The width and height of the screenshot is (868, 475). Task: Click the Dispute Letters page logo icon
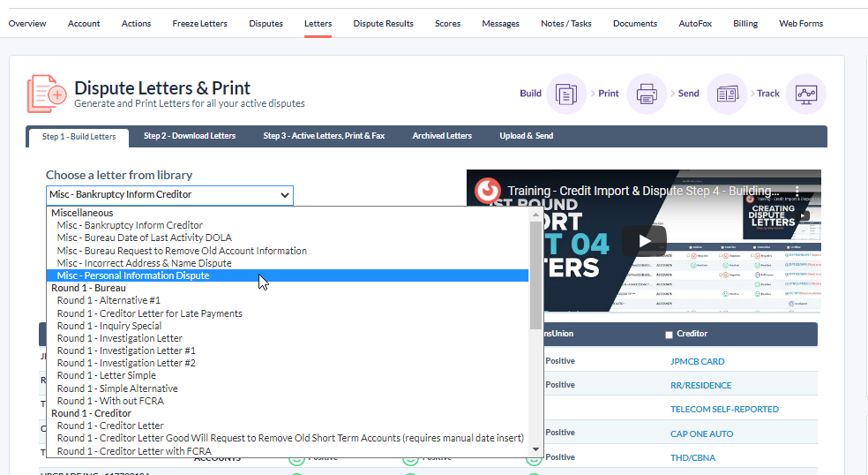(46, 94)
